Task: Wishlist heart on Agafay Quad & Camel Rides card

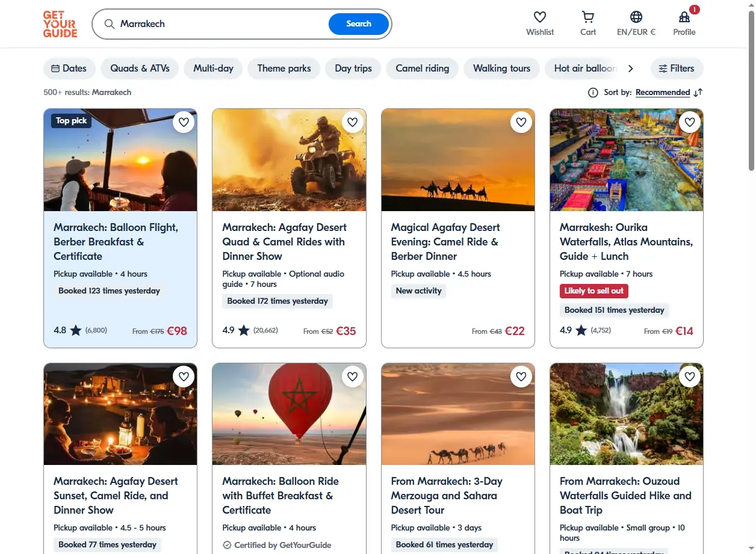Action: pyautogui.click(x=353, y=122)
